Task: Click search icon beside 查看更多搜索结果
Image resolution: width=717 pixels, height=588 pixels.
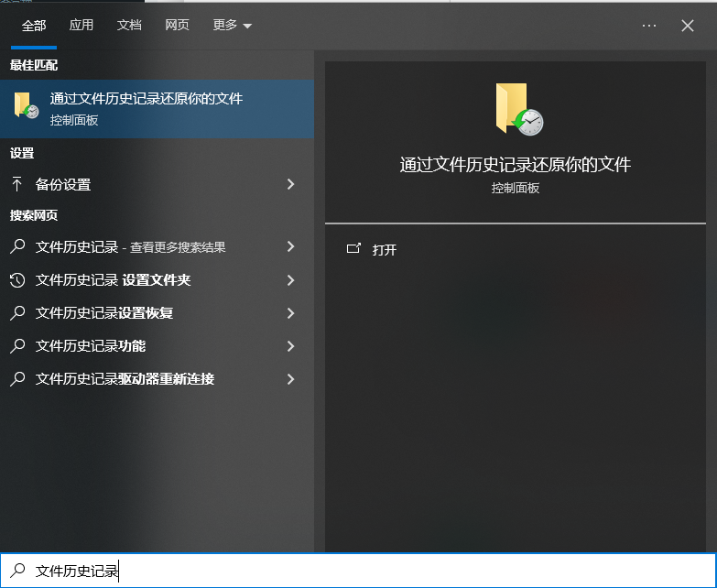Action: 17,247
